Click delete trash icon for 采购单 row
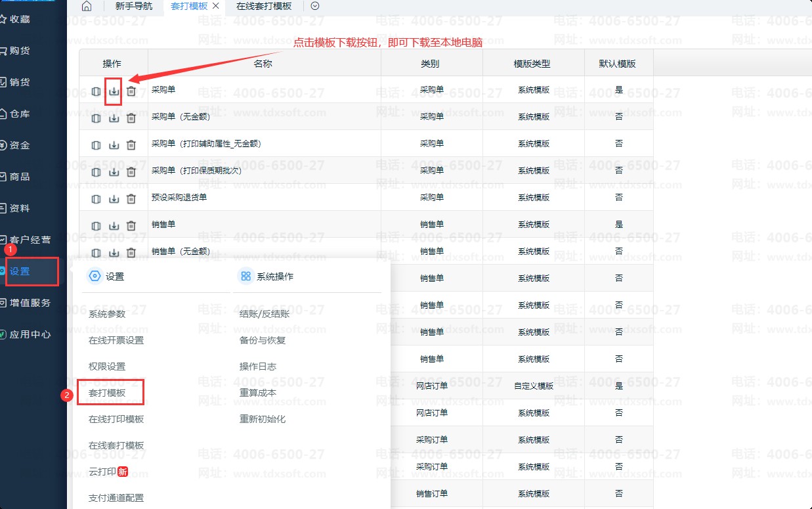Image resolution: width=812 pixels, height=509 pixels. pyautogui.click(x=131, y=91)
